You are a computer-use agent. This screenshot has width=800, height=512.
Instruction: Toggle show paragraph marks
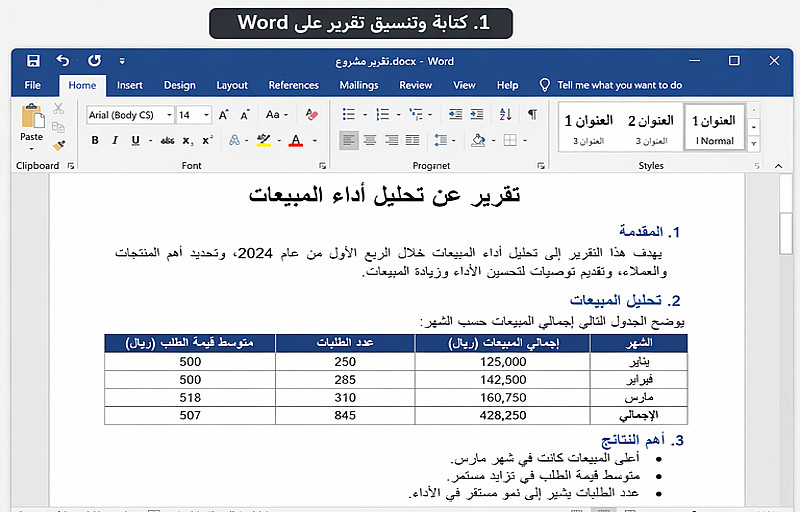(532, 114)
